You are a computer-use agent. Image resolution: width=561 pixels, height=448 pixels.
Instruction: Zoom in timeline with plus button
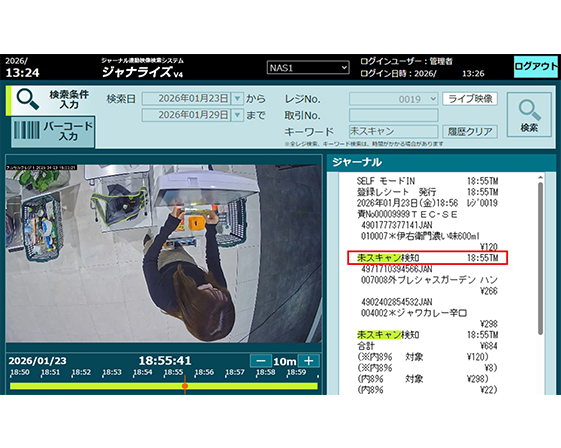(x=308, y=361)
